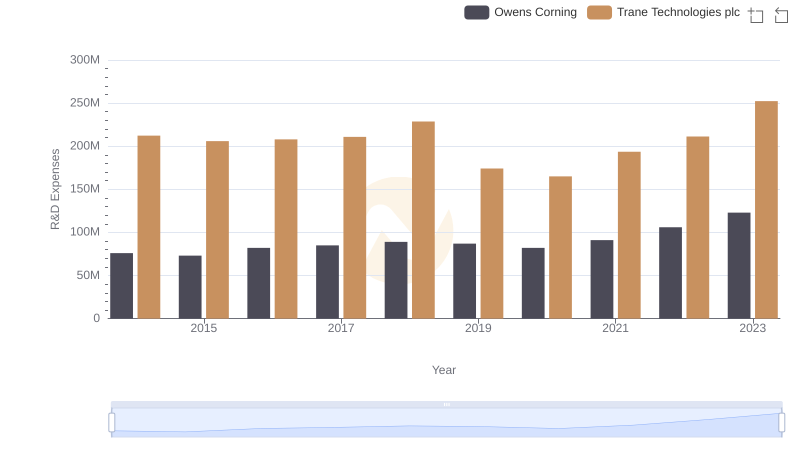The image size is (800, 461).
Task: Click the right handle of the range slider
Action: 782,423
